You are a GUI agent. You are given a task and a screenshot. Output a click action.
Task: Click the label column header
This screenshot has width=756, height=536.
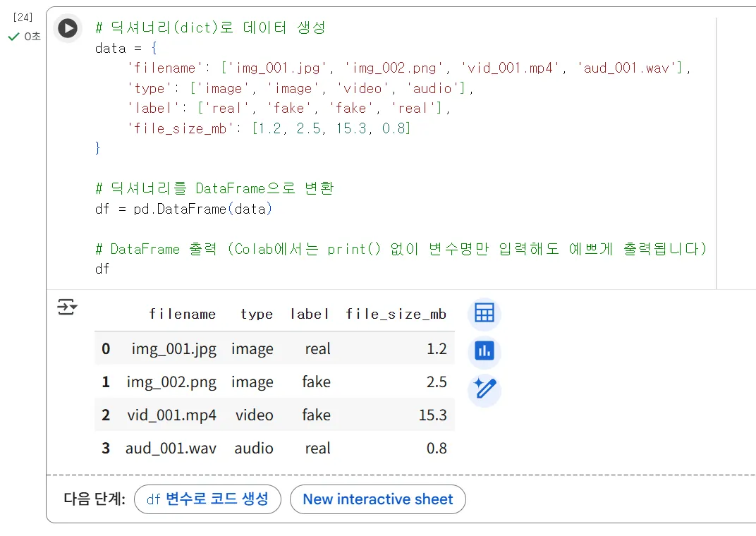pyautogui.click(x=310, y=315)
